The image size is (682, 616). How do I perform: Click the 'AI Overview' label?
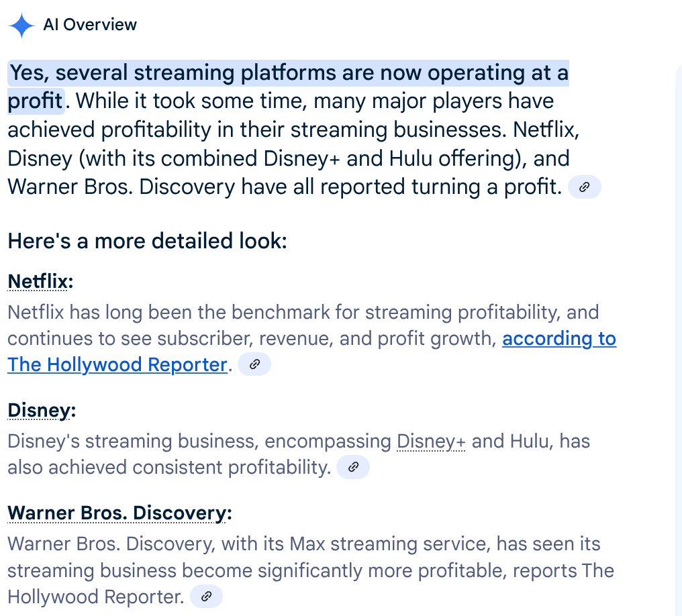point(90,25)
